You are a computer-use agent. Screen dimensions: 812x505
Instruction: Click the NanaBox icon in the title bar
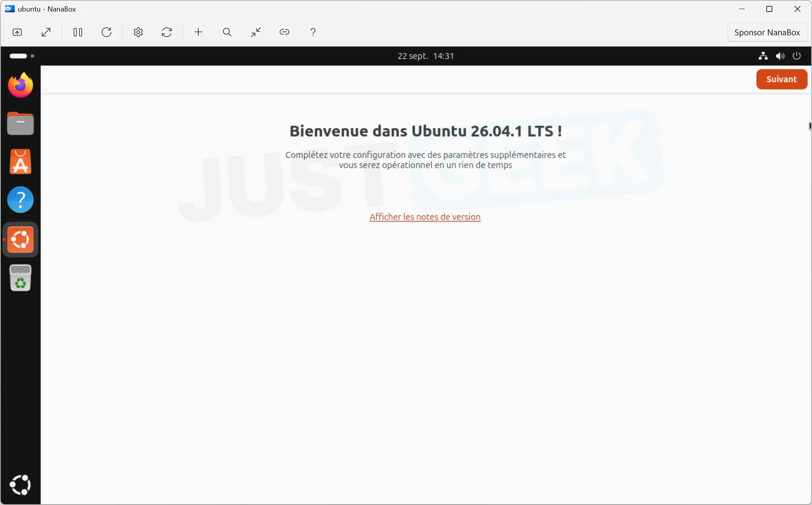(10, 9)
